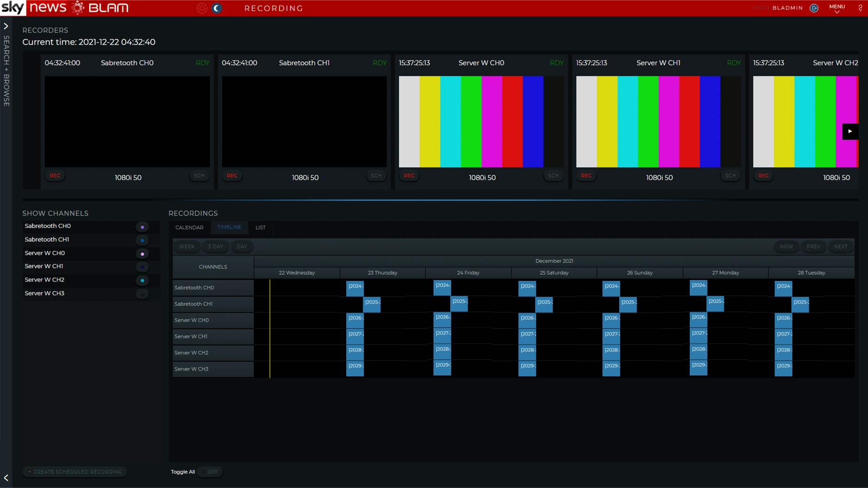
Task: Open the help question mark icon
Action: pyautogui.click(x=860, y=8)
